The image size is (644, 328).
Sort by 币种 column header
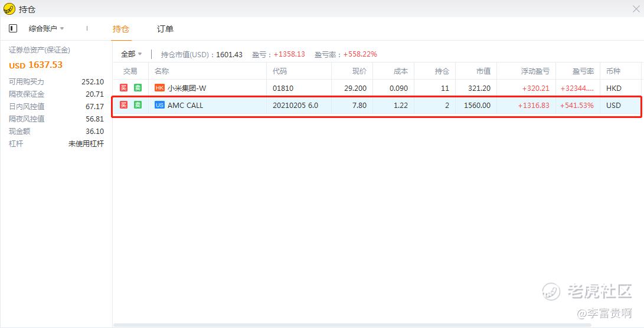613,71
